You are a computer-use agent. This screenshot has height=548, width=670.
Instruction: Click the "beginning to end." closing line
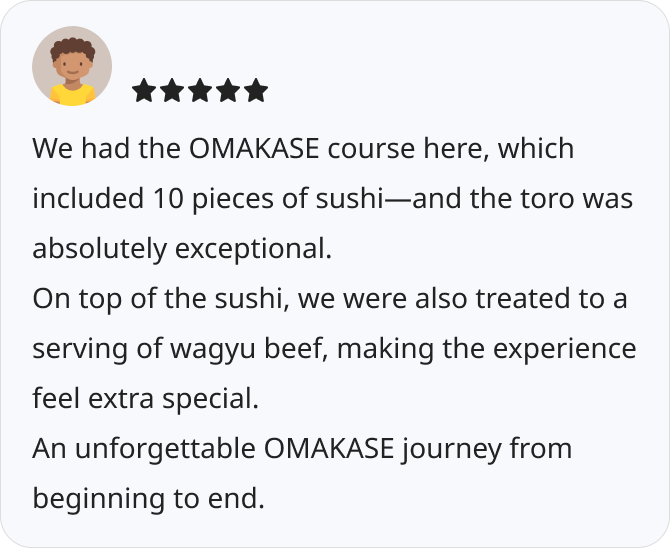click(148, 497)
